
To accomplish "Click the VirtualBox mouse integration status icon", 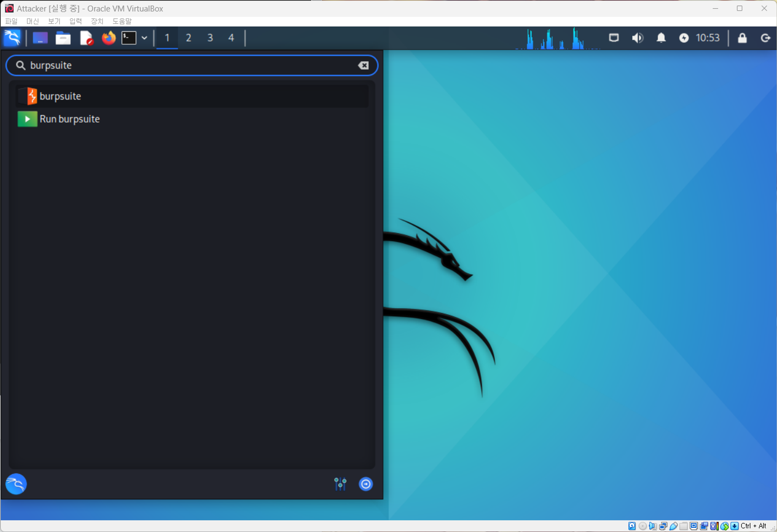I will 724,526.
